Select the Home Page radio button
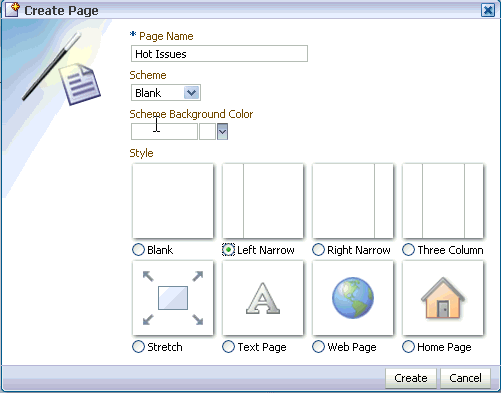 pos(408,347)
